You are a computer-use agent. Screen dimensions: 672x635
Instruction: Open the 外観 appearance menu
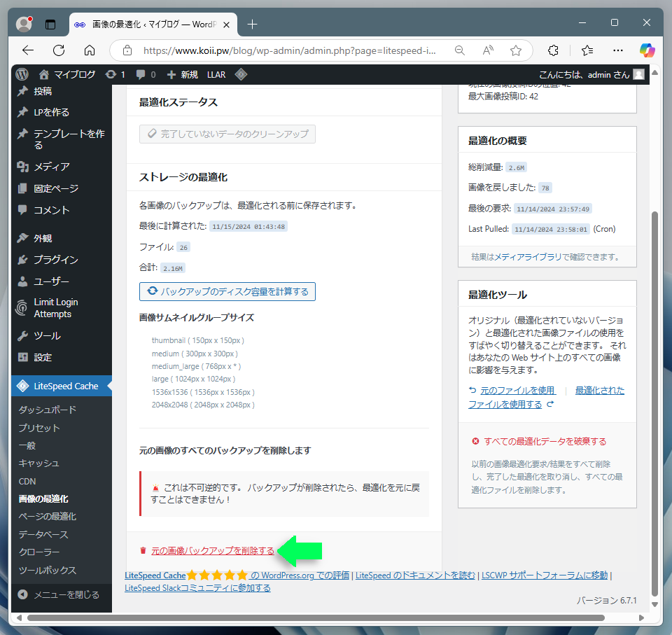click(x=62, y=238)
